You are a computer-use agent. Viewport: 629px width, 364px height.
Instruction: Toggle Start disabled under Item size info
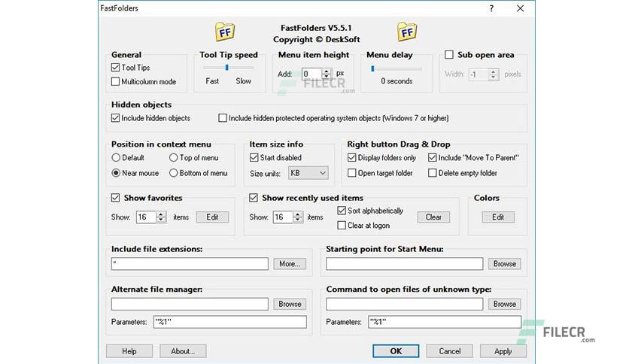(254, 157)
